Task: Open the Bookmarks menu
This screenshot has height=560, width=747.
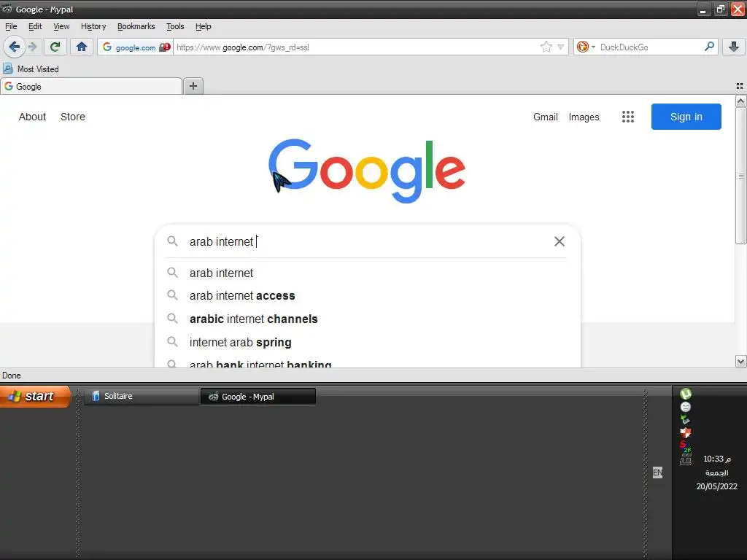Action: coord(136,26)
